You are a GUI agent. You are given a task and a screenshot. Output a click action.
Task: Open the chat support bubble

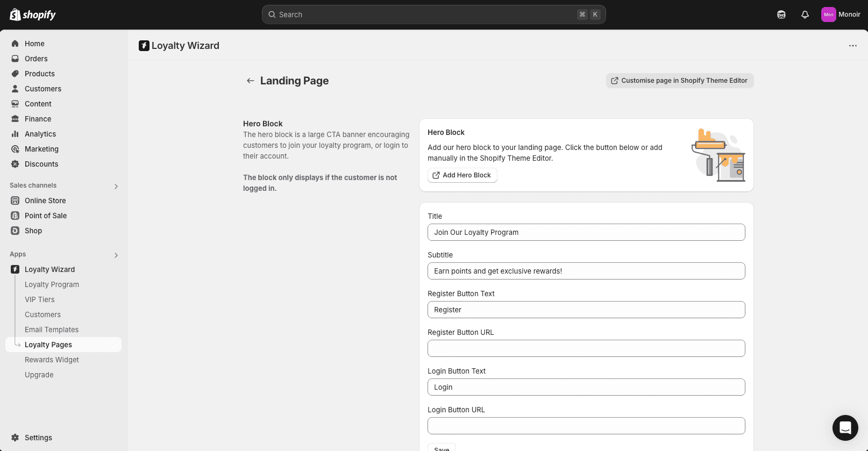pyautogui.click(x=845, y=428)
